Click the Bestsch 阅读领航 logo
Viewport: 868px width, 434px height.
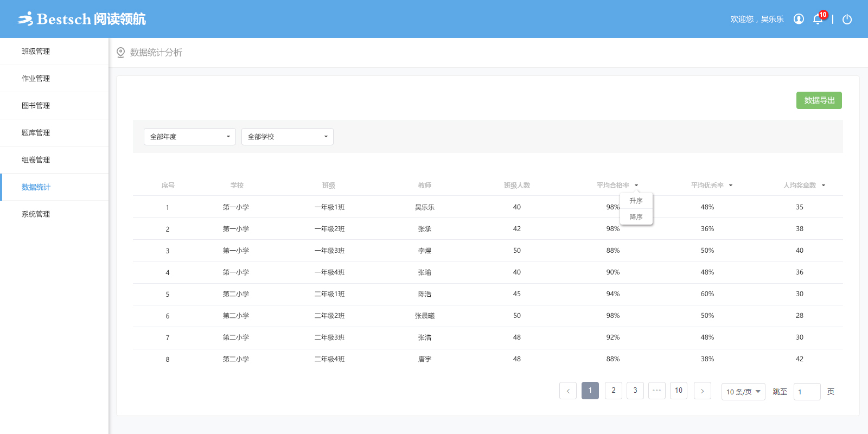81,19
